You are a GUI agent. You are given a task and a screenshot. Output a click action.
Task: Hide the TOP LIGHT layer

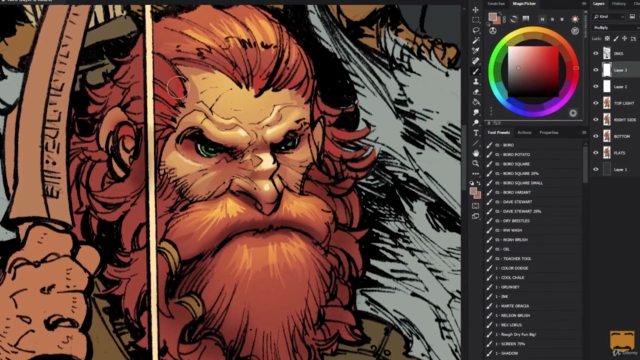pyautogui.click(x=596, y=103)
